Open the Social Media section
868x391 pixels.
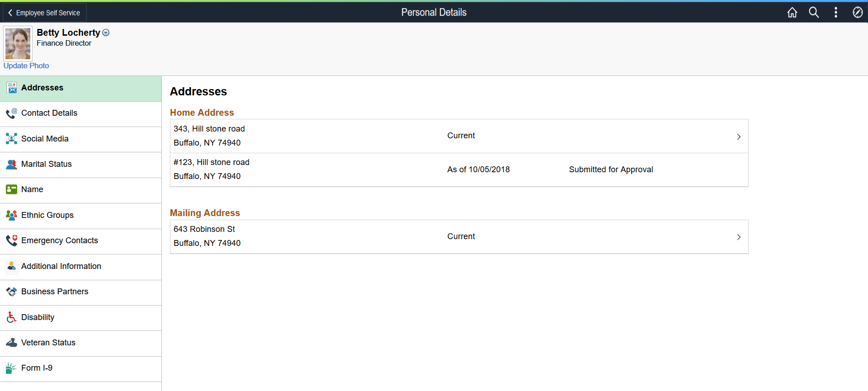click(81, 140)
